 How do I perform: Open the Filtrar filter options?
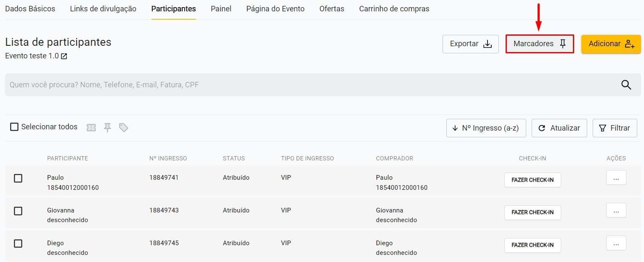(x=615, y=128)
